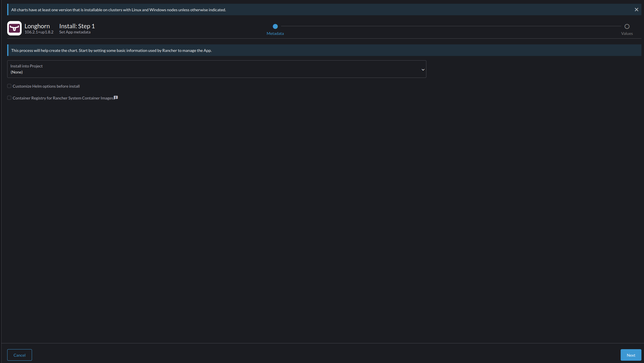Open the Install into Project dropdown
Image resolution: width=644 pixels, height=363 pixels.
216,69
